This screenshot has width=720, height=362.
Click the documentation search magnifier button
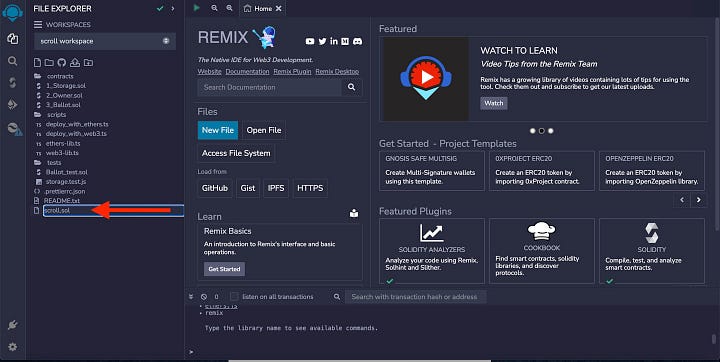[x=352, y=87]
